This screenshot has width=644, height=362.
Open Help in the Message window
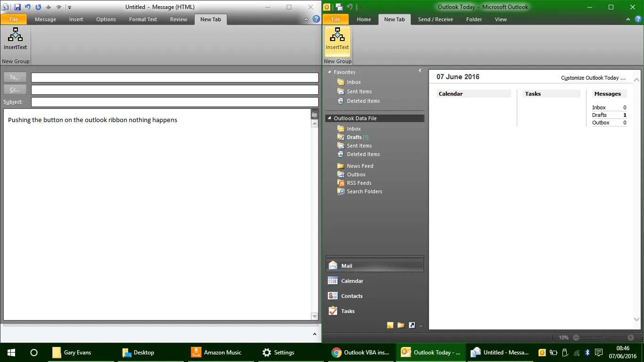click(x=316, y=19)
